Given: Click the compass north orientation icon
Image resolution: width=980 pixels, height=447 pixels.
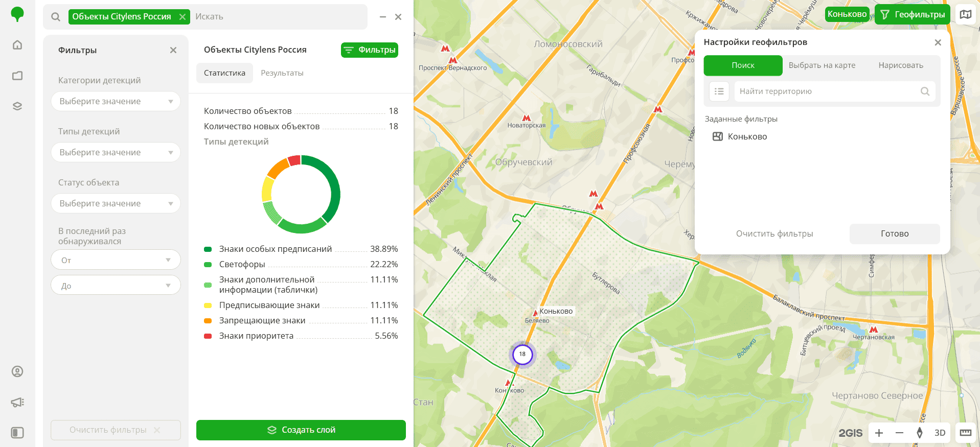Looking at the screenshot, I should point(920,433).
